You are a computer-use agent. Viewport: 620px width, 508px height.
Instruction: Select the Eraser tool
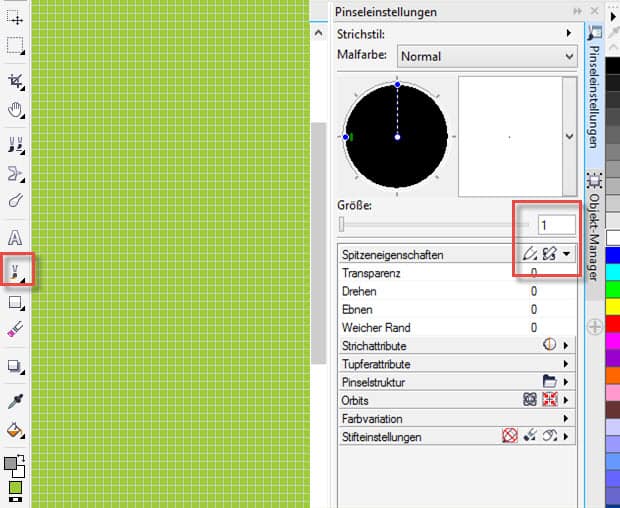[15, 329]
